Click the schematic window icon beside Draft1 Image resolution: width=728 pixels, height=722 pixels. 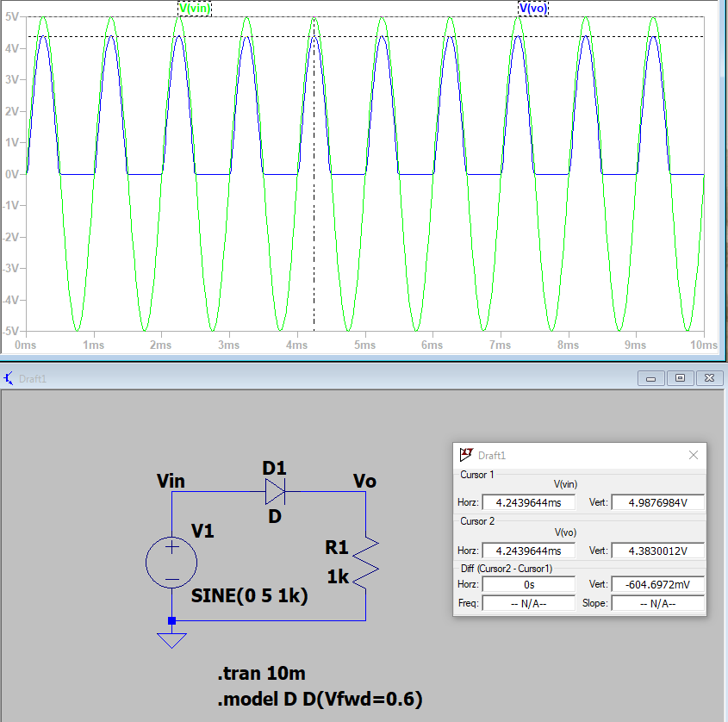pos(9,378)
